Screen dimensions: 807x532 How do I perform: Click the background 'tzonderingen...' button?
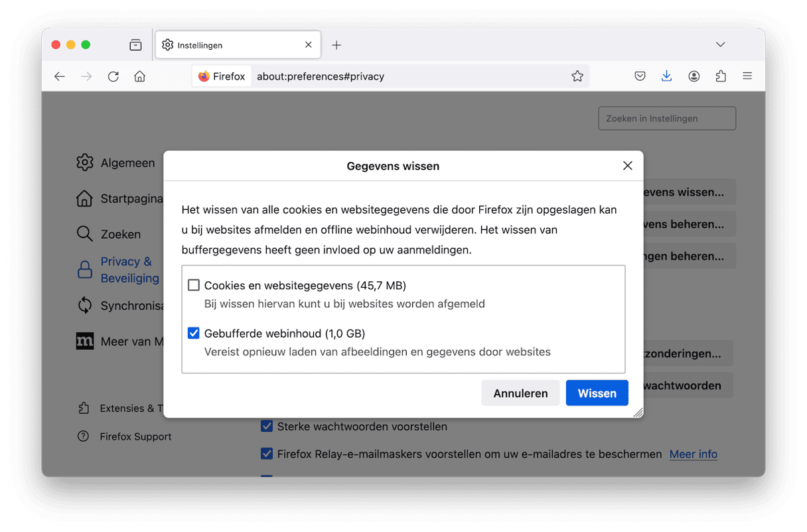[688, 354]
